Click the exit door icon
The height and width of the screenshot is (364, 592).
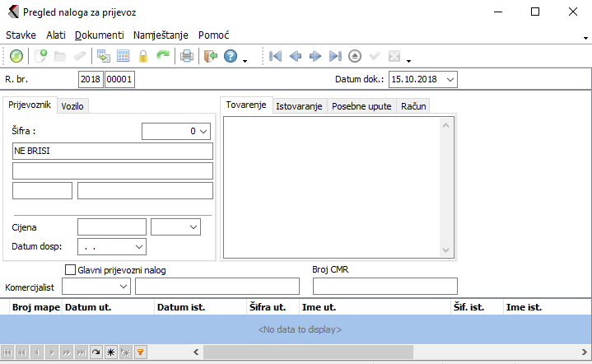[210, 56]
